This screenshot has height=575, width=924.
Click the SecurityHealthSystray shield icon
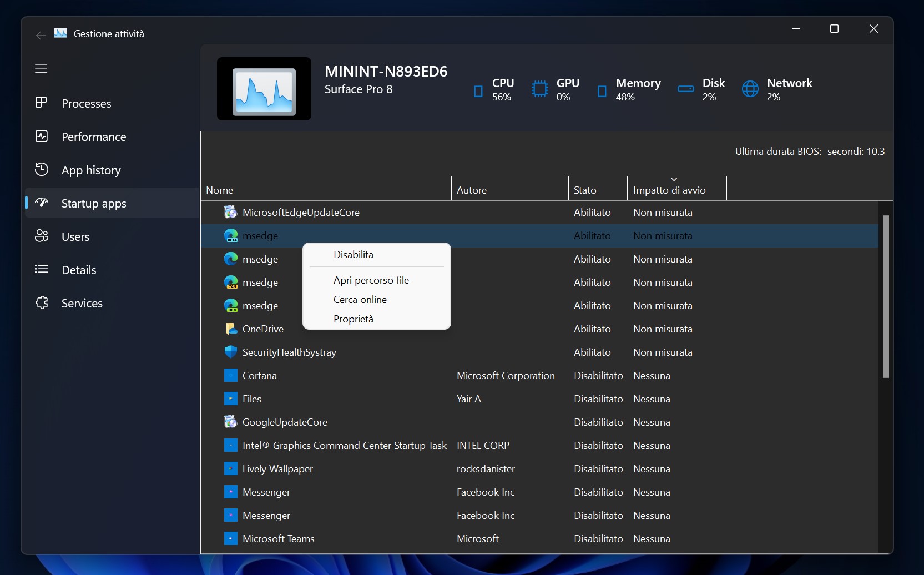point(230,352)
